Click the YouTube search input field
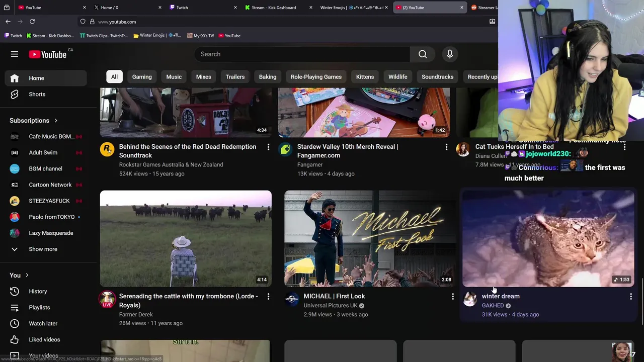This screenshot has height=362, width=644. [x=302, y=54]
